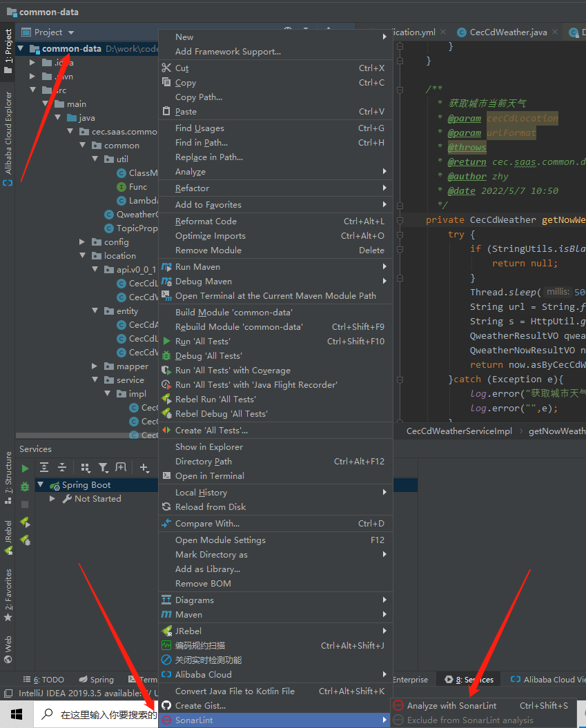Click the Paste clipboard icon in the context menu
The image size is (586, 728).
[166, 111]
